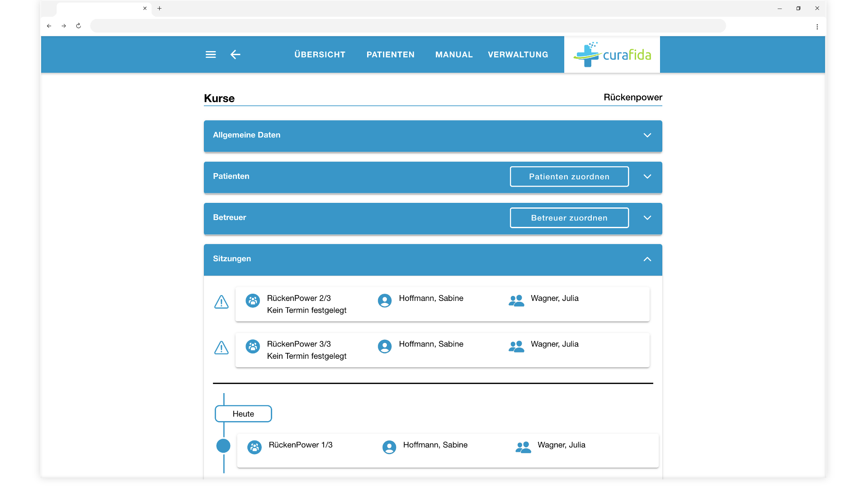Viewport: 868px width, 488px height.
Task: Click group session icon of RückenPower 3/3
Action: tap(253, 347)
